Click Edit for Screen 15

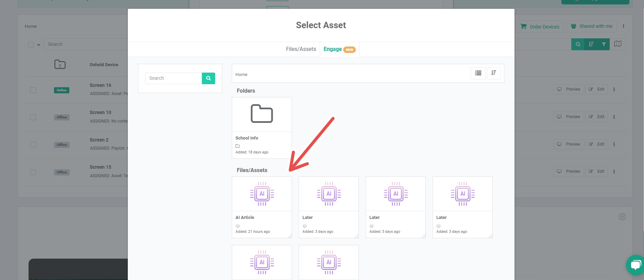(x=596, y=171)
